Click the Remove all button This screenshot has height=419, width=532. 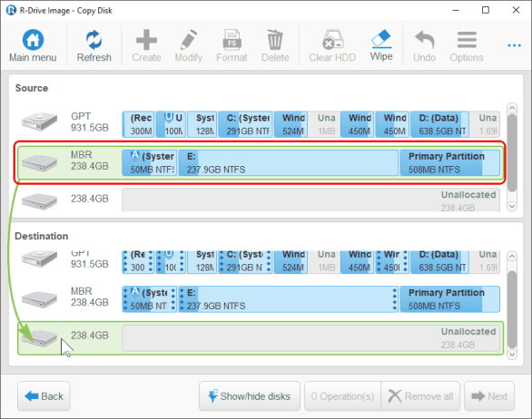tap(420, 396)
